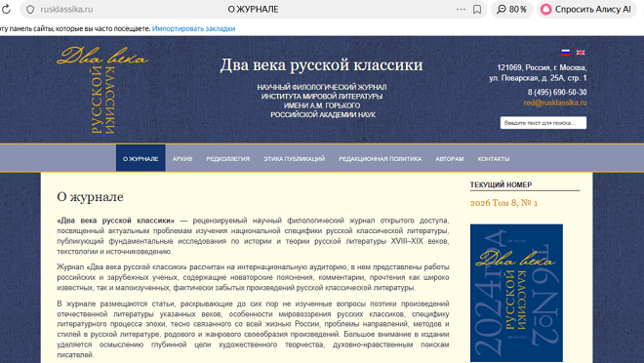Click the ТЕКУЩИЙ НОМЕР sidebar heading
Viewport: 644px width, 363px height.
click(501, 184)
